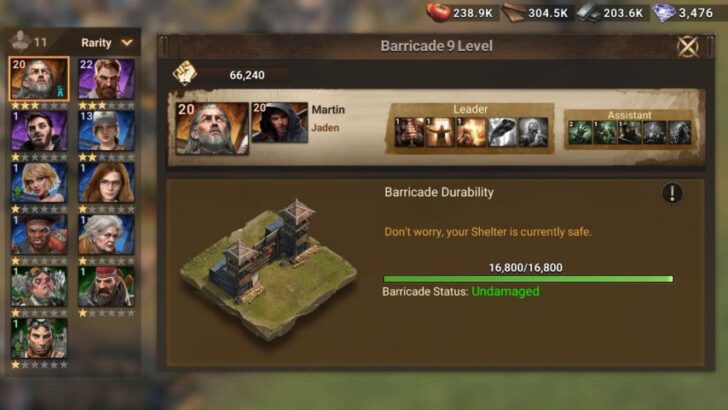Close the Barricade 9 Level panel
This screenshot has height=410, width=728.
coord(688,46)
